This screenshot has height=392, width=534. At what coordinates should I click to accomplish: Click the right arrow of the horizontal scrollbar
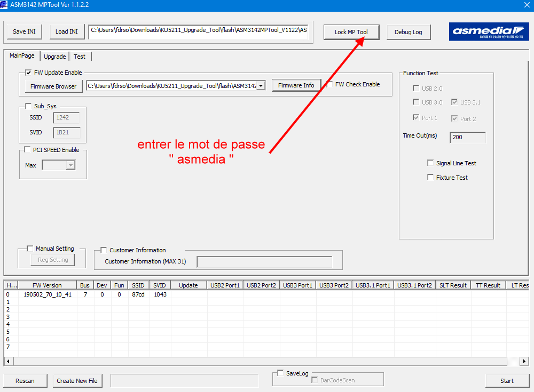pyautogui.click(x=524, y=361)
